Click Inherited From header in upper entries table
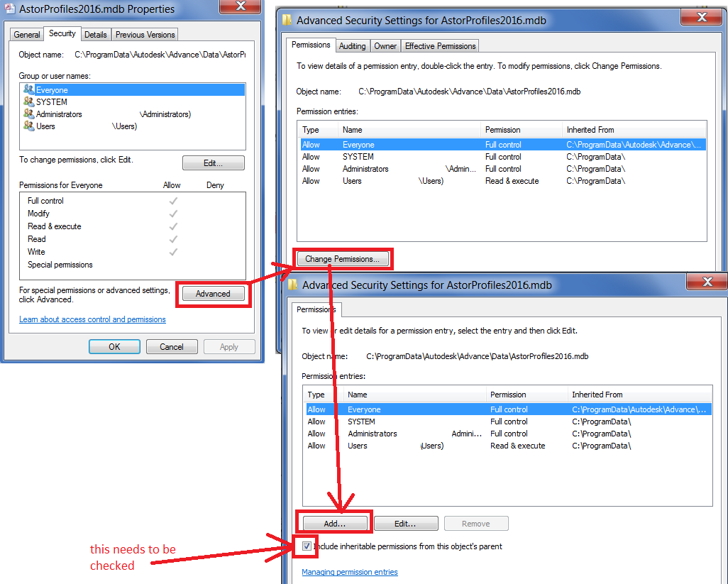The height and width of the screenshot is (584, 728). coord(634,130)
